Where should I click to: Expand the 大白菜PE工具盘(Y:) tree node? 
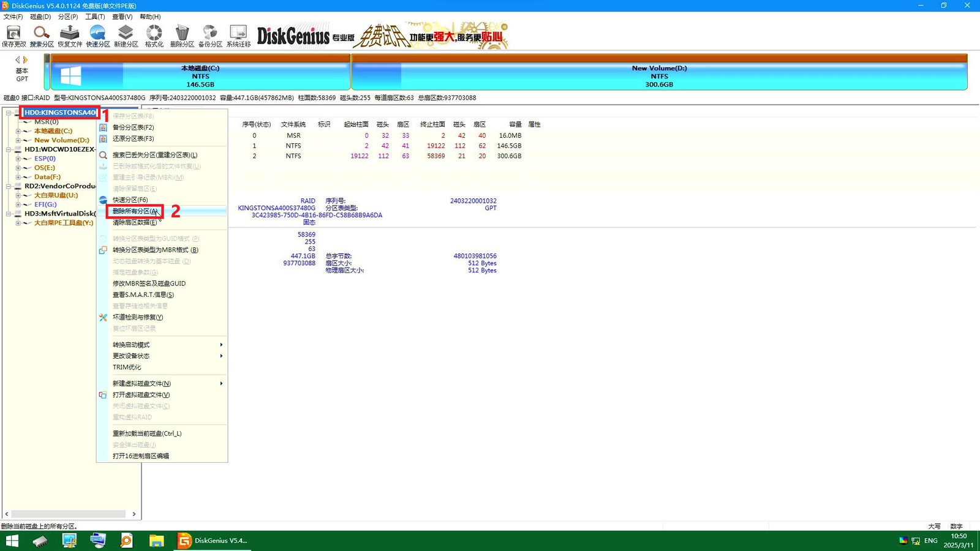pyautogui.click(x=18, y=223)
